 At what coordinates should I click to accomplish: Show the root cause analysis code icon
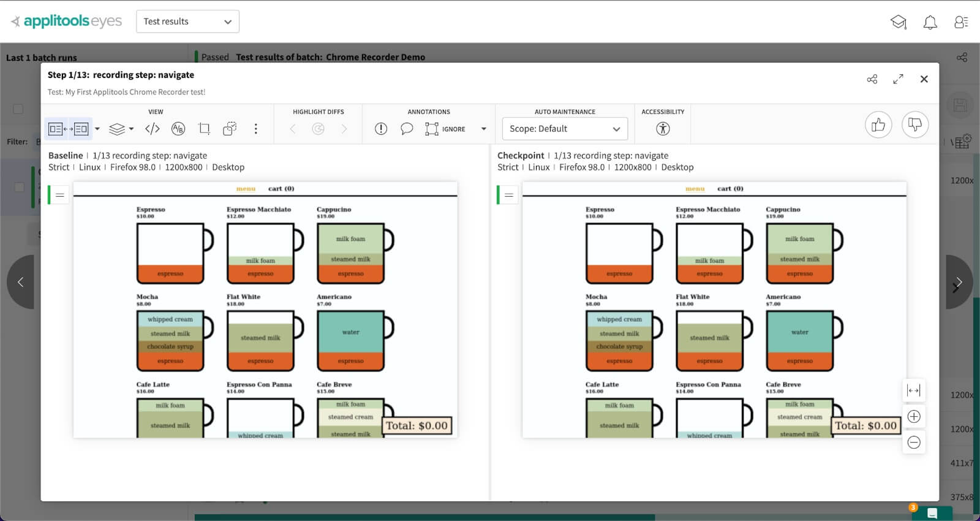coord(153,129)
